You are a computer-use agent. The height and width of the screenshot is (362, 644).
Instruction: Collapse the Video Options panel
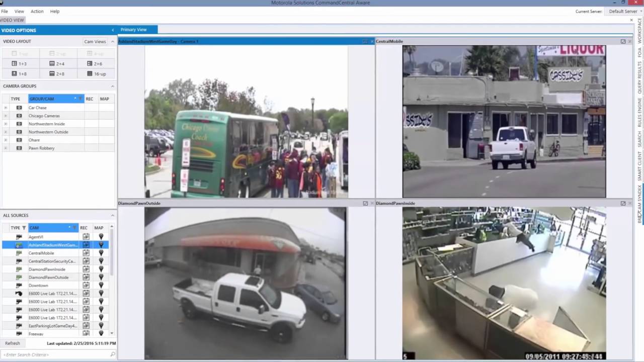coord(113,30)
